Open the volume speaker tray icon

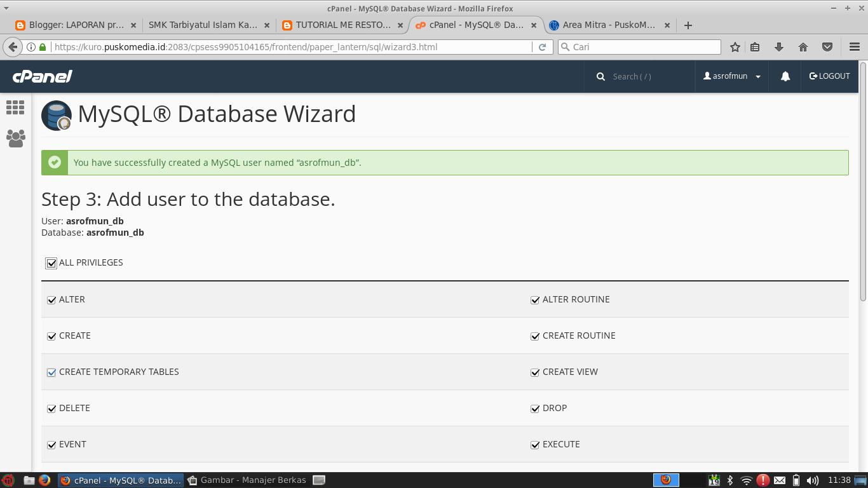(813, 480)
